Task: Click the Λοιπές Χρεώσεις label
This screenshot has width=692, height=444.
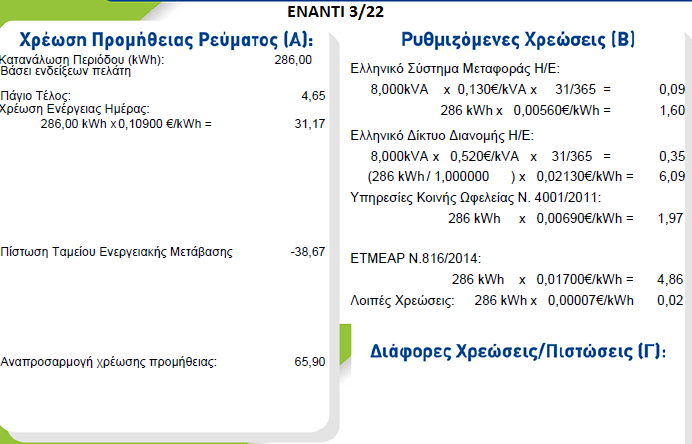Action: [402, 301]
